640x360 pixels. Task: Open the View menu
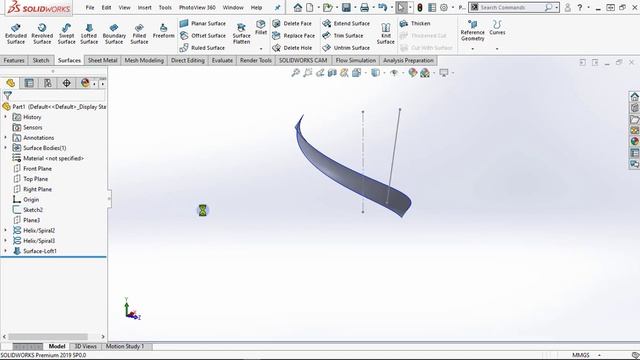[x=124, y=7]
